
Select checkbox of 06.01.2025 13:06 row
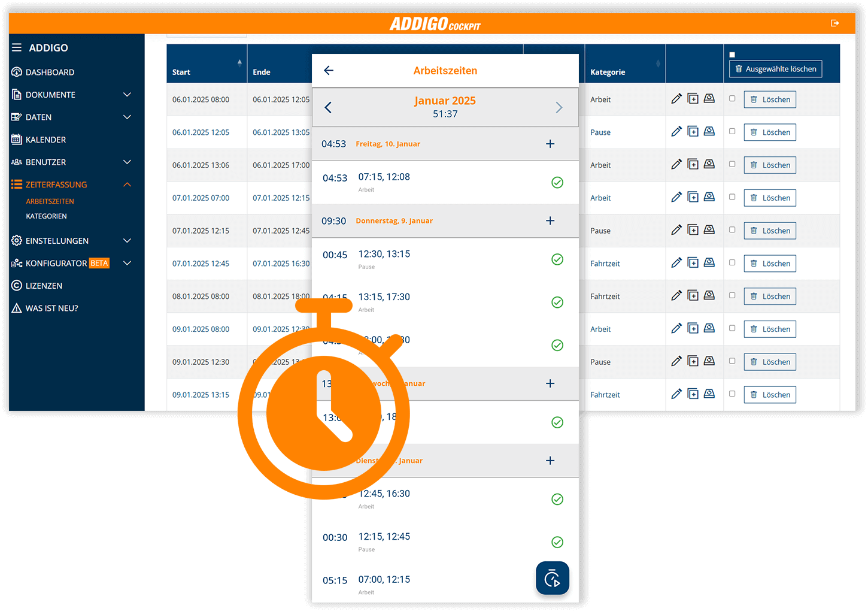tap(732, 165)
